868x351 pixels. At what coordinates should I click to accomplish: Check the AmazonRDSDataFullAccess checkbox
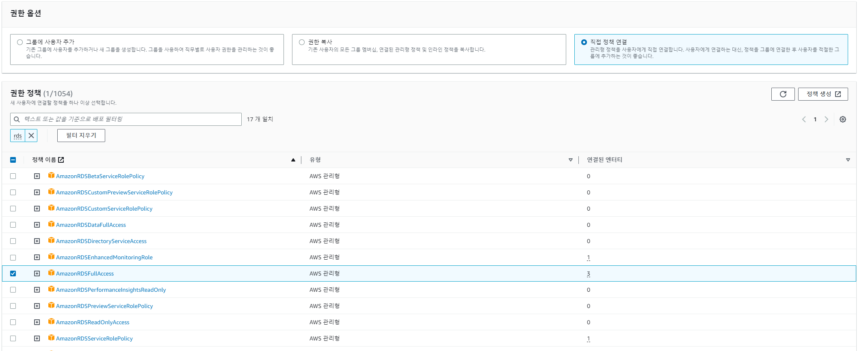[x=13, y=225]
